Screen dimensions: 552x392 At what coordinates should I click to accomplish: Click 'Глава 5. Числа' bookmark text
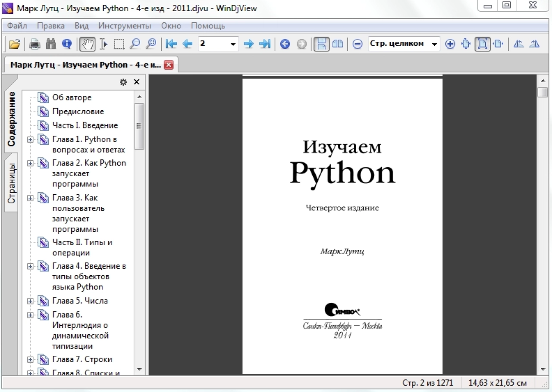[80, 301]
